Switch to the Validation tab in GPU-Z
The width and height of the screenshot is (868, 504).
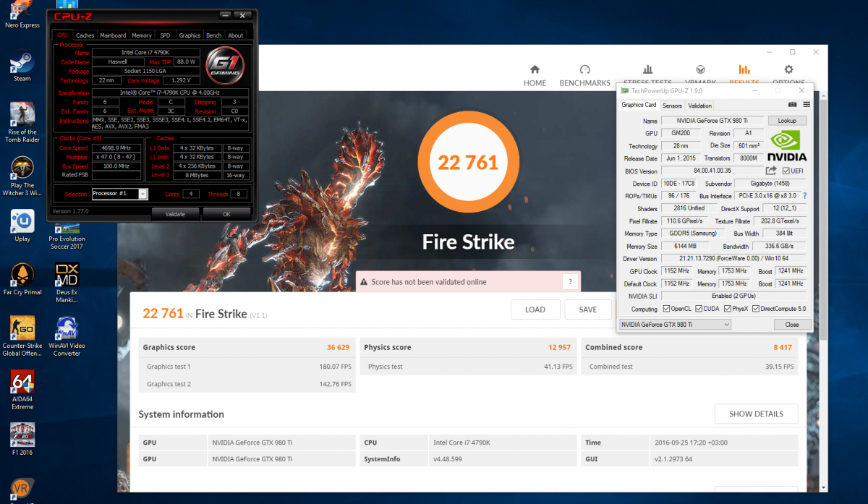699,106
